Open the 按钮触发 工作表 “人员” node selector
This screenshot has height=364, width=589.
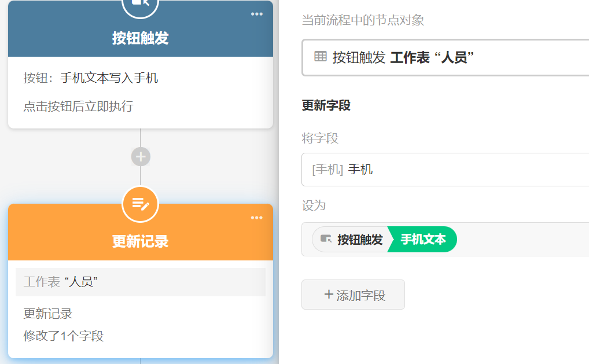click(x=446, y=57)
